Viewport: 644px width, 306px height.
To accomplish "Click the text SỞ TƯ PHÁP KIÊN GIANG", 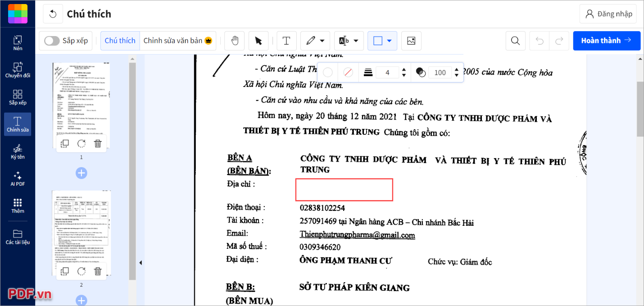I will (354, 288).
